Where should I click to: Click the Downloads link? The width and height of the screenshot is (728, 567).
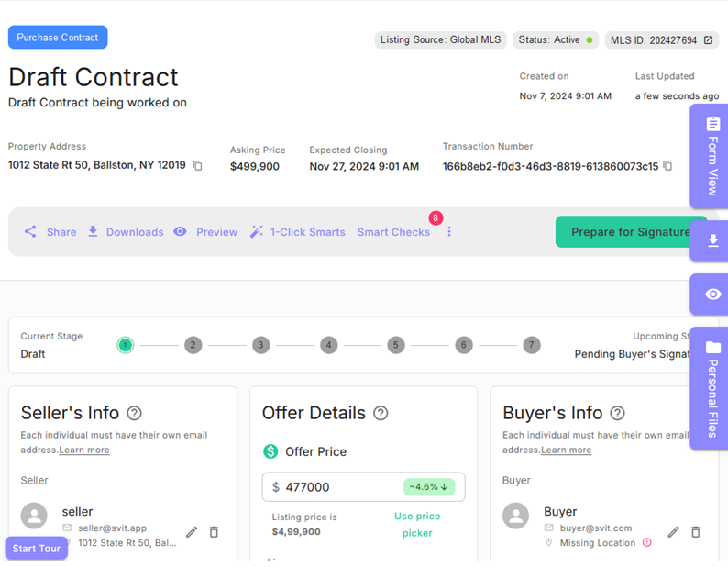point(135,232)
